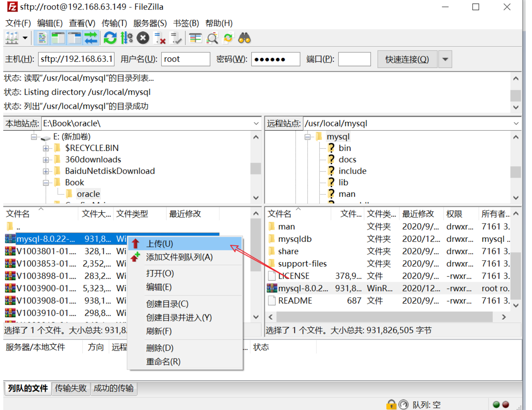Open the Site Manager dropdown arrow
This screenshot has height=410, width=532.
[x=25, y=38]
